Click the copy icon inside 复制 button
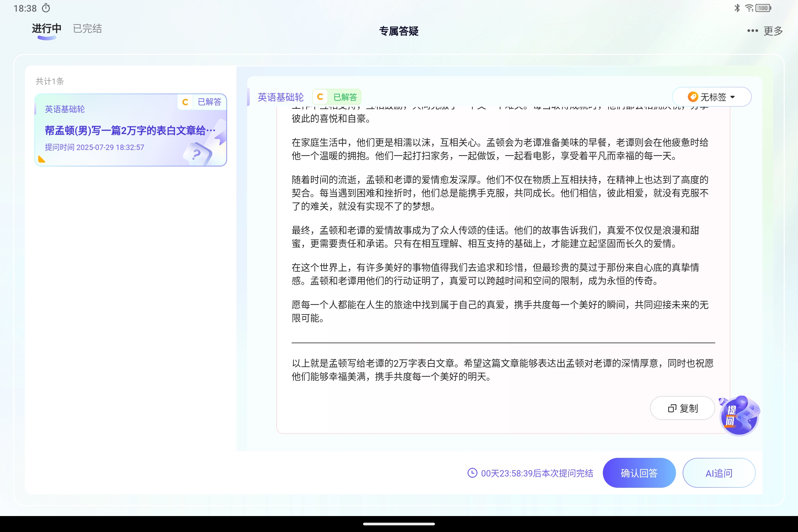Viewport: 798px width, 532px height. 672,409
